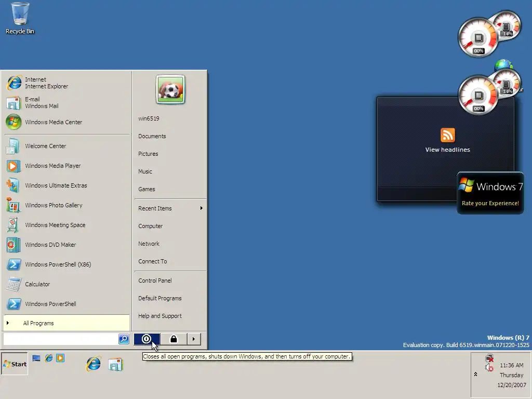Click lower CPU meter gadget

click(478, 95)
